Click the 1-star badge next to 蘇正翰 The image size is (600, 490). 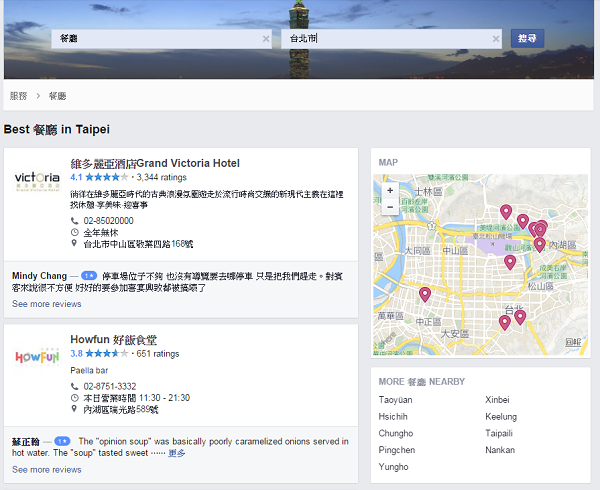(62, 441)
